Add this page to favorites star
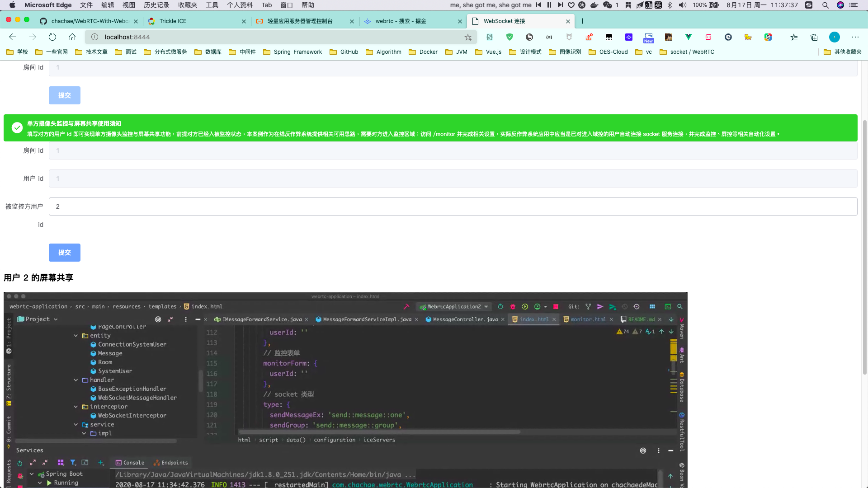The height and width of the screenshot is (488, 868). click(468, 37)
